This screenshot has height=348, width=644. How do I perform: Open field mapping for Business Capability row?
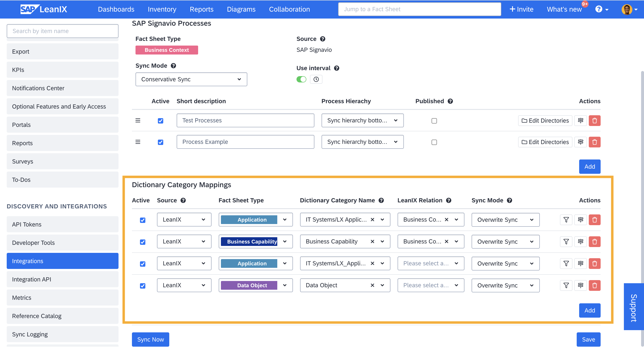(580, 241)
